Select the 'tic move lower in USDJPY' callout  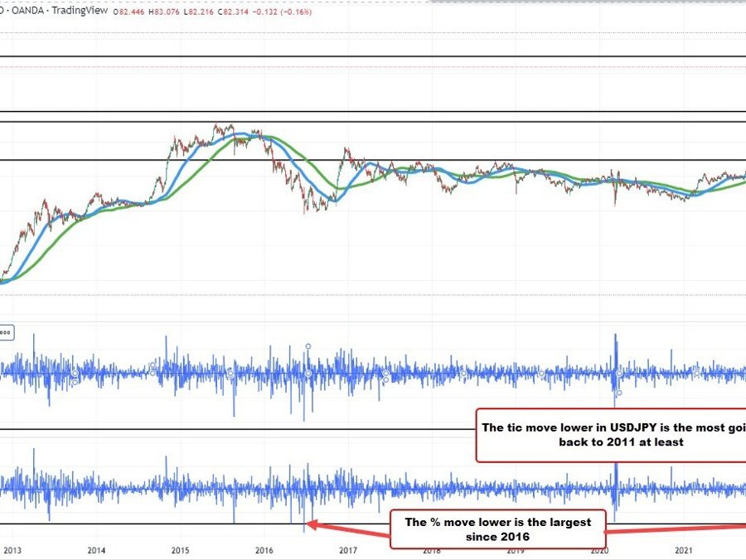(x=611, y=435)
